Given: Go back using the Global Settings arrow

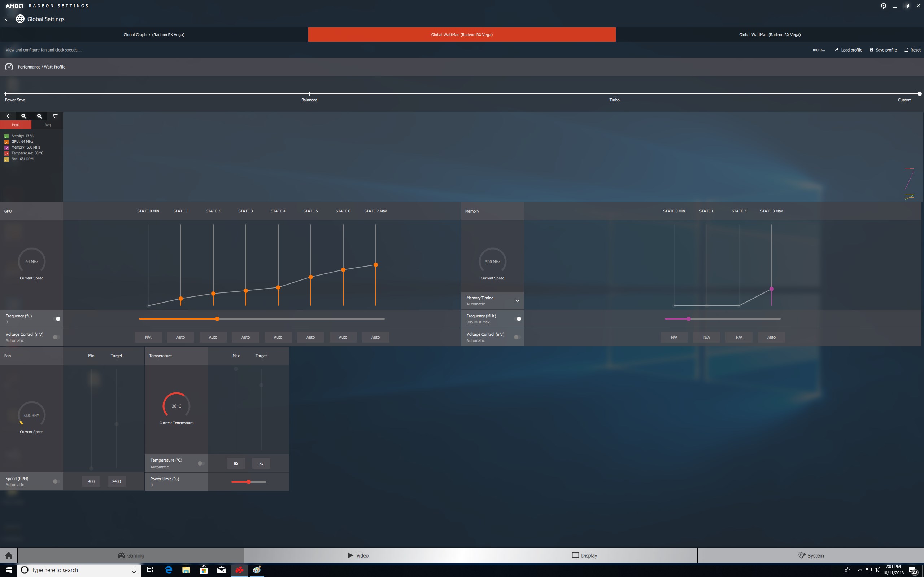Looking at the screenshot, I should click(6, 19).
